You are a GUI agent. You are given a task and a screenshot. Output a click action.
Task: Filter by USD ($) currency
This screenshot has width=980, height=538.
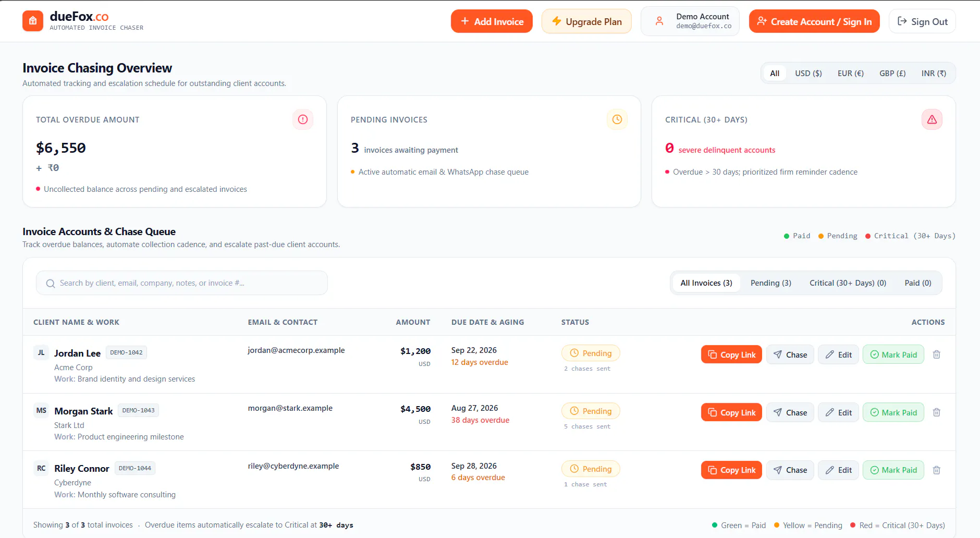pyautogui.click(x=808, y=73)
